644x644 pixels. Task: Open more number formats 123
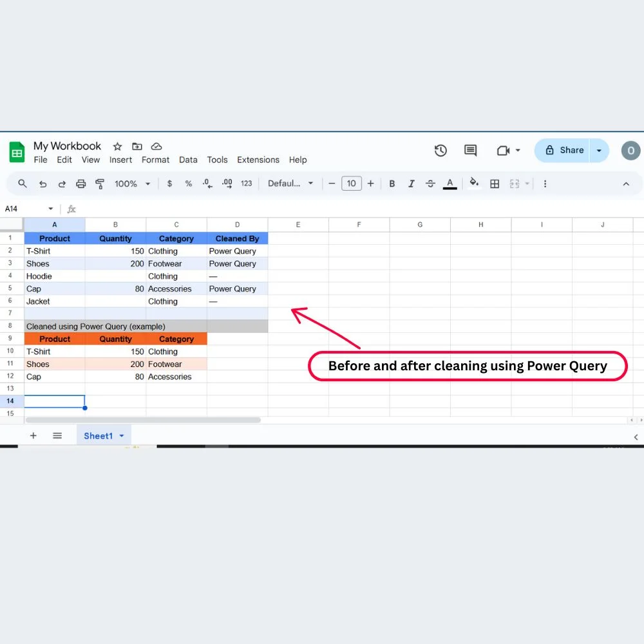click(247, 184)
